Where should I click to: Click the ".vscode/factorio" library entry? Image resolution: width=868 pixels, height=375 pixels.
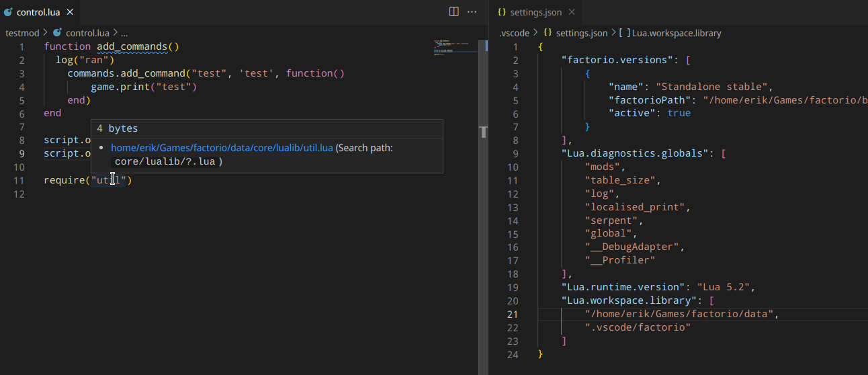pyautogui.click(x=638, y=327)
